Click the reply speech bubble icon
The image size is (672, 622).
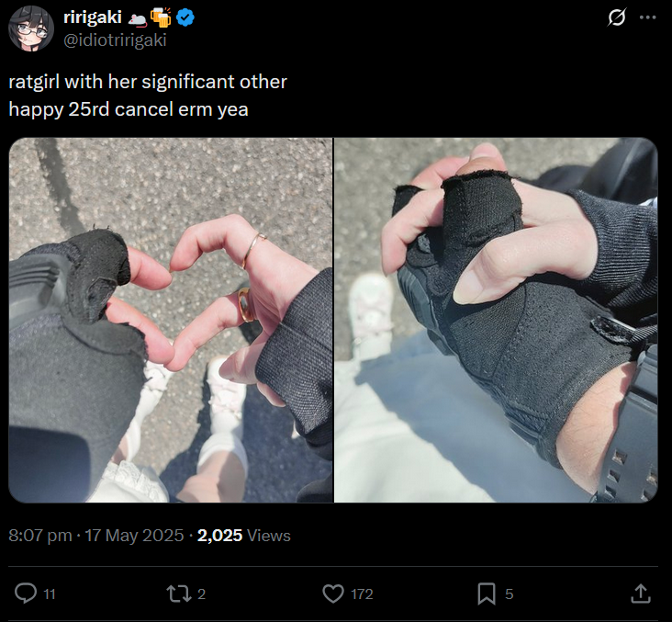click(26, 594)
